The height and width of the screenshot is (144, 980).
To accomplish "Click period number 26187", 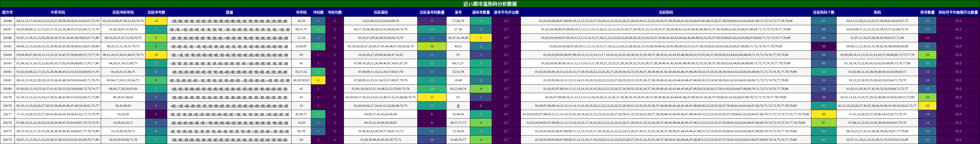I will point(7,29).
